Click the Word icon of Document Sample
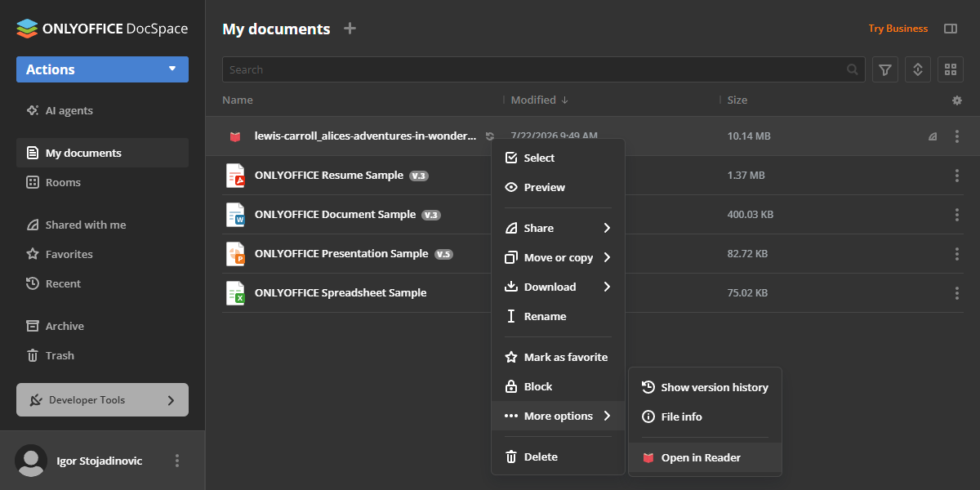Screen dimensions: 980x490 click(x=235, y=215)
